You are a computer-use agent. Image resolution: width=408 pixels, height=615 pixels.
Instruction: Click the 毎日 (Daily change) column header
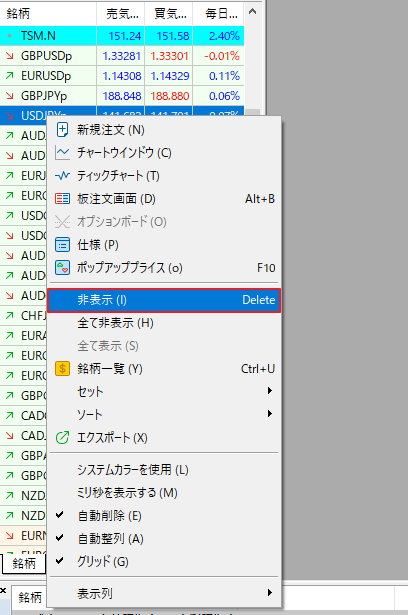(x=219, y=14)
